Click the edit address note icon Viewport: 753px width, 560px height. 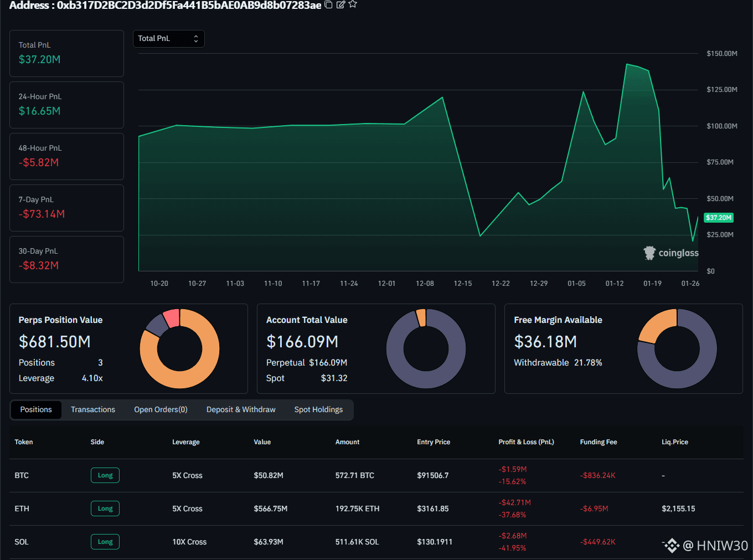tap(341, 5)
